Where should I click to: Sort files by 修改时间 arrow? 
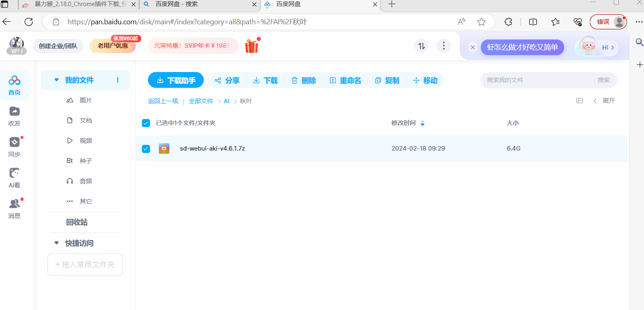click(x=422, y=123)
